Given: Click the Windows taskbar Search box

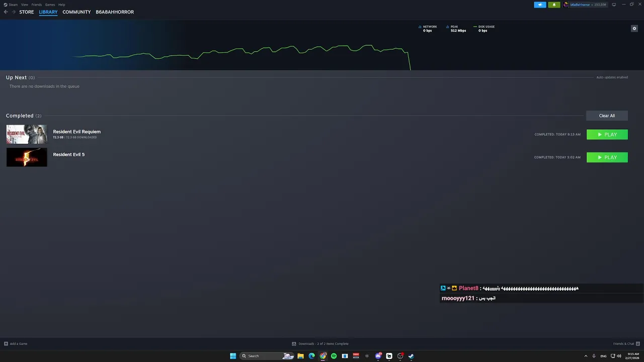Looking at the screenshot, I should 267,356.
